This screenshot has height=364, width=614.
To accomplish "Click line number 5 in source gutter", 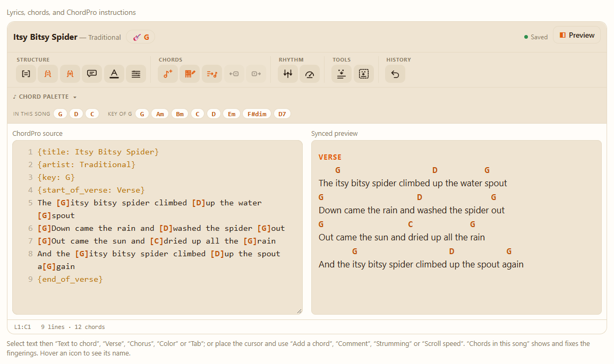I will click(30, 203).
